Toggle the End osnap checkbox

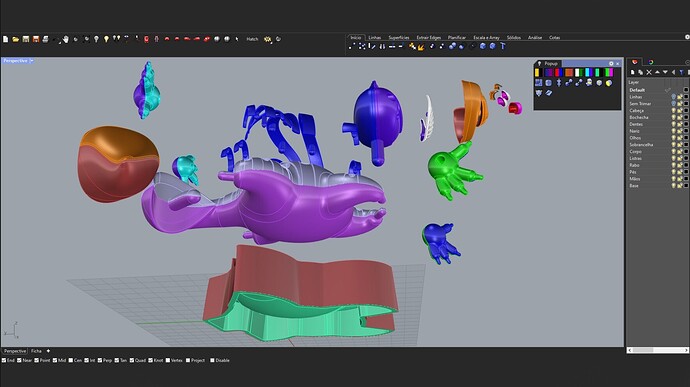pyautogui.click(x=4, y=360)
